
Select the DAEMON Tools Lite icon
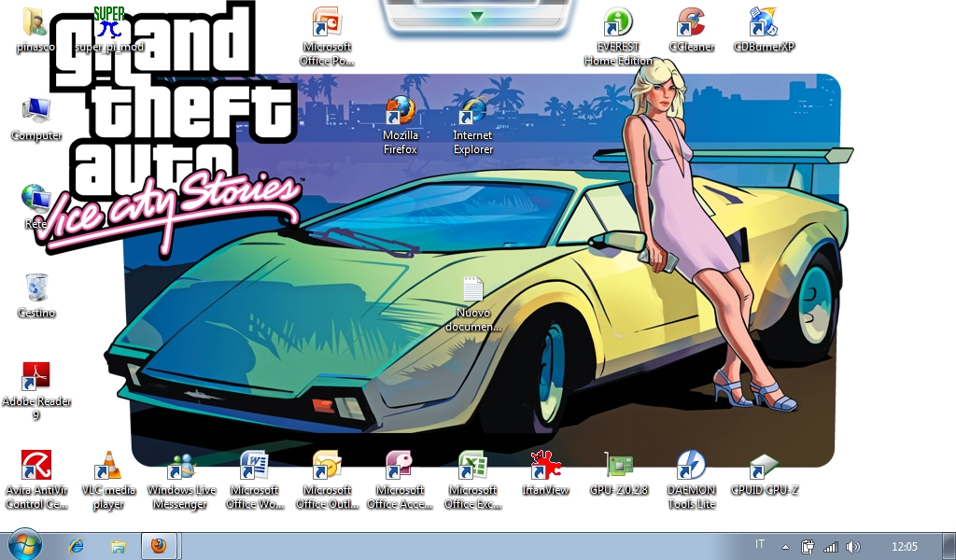click(691, 465)
